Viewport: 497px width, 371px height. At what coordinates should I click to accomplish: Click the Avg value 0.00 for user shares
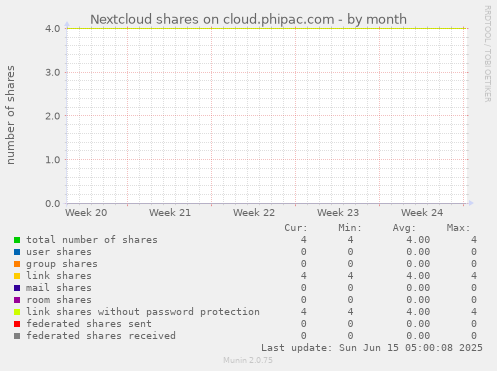click(418, 252)
